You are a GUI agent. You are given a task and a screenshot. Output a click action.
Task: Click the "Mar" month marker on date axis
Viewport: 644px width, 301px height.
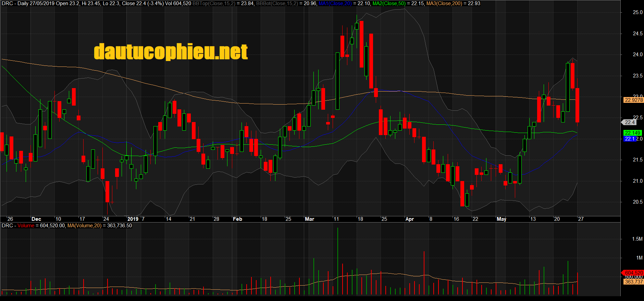tap(310, 219)
